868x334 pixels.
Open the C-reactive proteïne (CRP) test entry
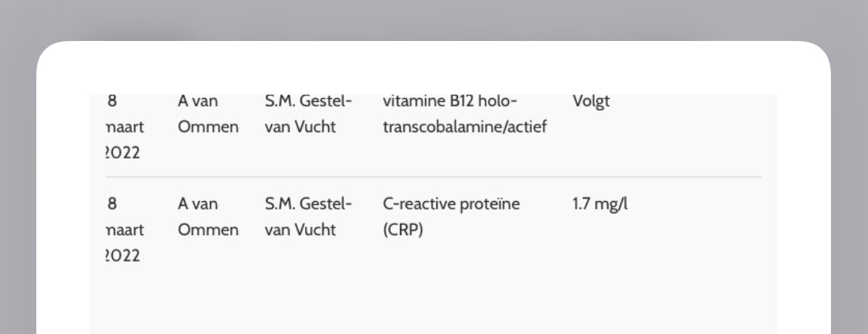(451, 216)
